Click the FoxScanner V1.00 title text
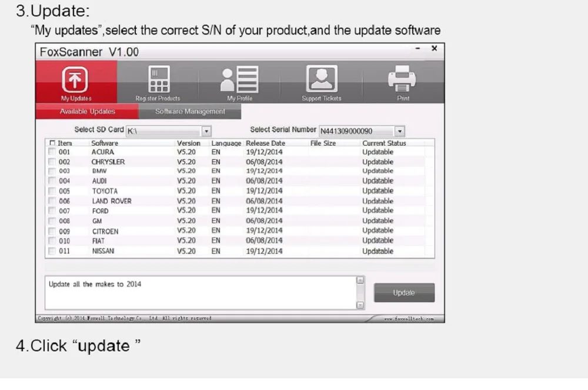This screenshot has width=588, height=390. [x=89, y=52]
